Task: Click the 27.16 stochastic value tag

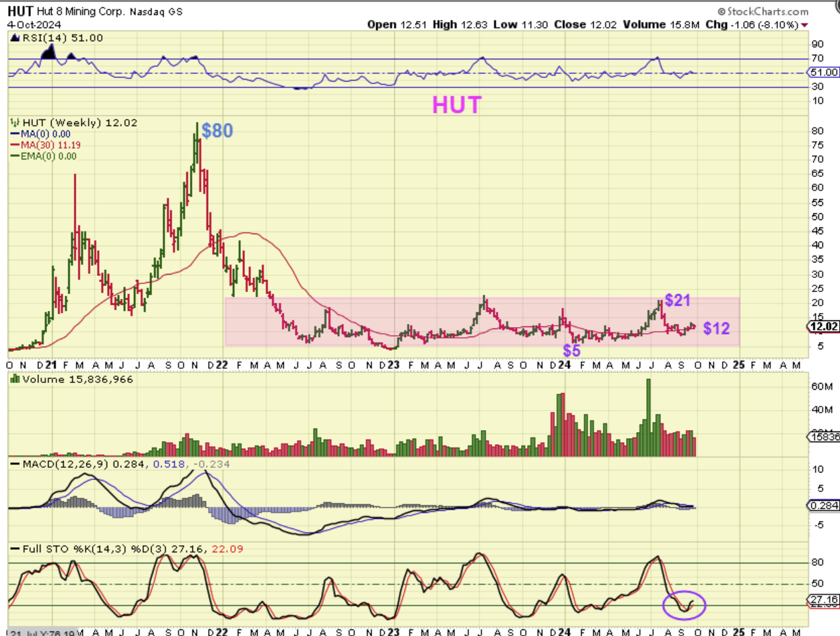Action: [x=823, y=599]
